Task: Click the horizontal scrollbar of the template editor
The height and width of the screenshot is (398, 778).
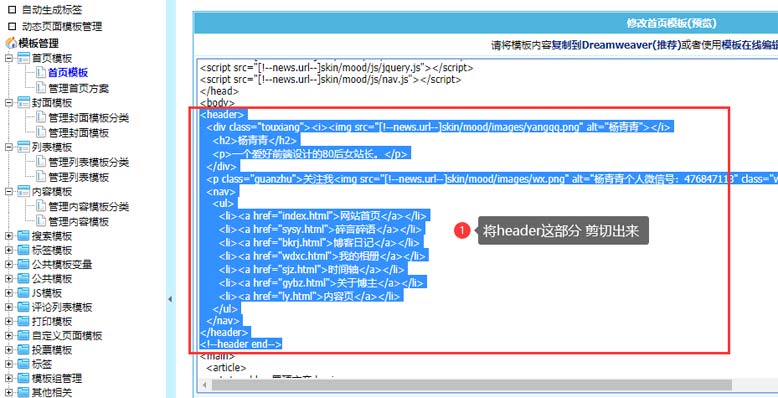Action: (x=471, y=385)
